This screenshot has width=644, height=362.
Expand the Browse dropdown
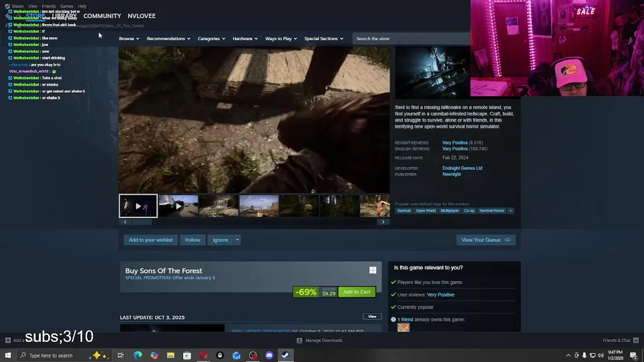pyautogui.click(x=129, y=39)
